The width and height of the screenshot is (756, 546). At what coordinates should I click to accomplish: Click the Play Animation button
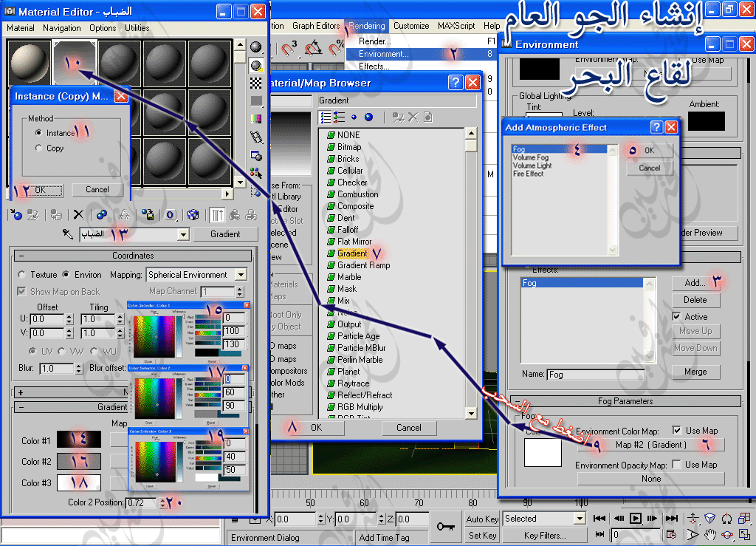point(636,519)
